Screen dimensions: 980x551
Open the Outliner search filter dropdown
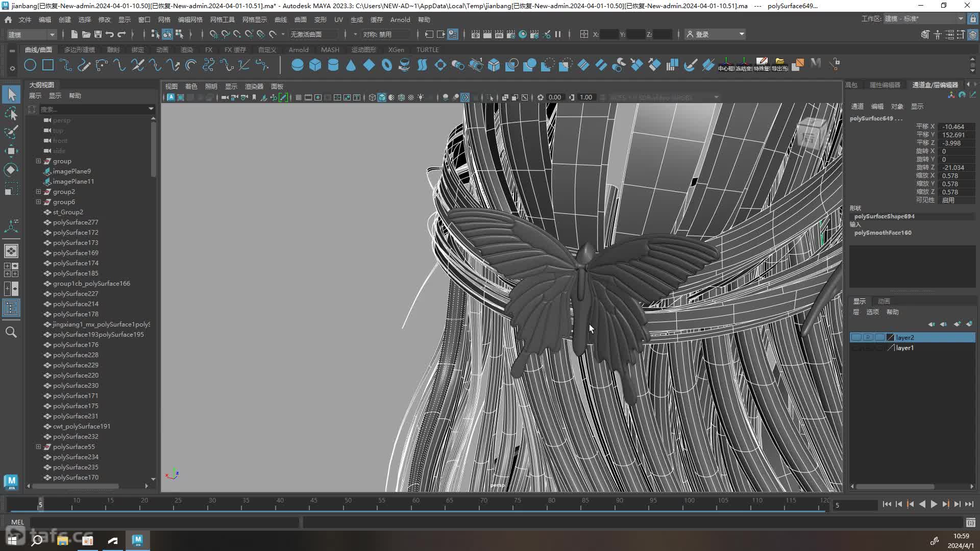click(x=151, y=109)
